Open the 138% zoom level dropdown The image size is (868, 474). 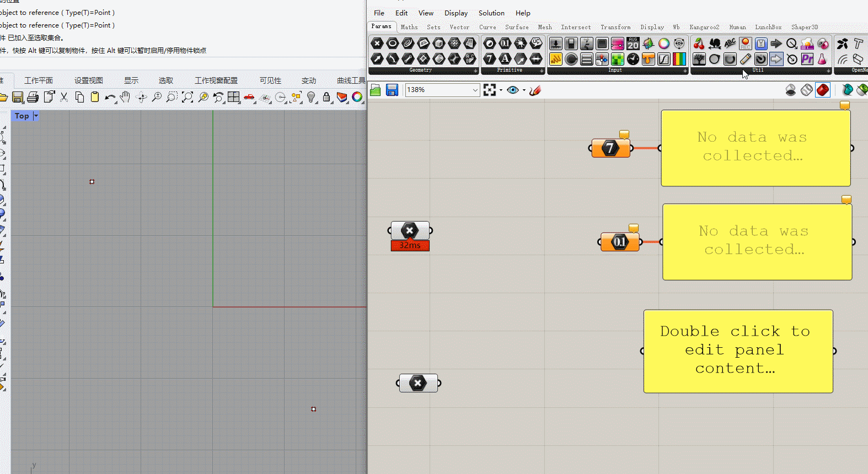click(x=475, y=90)
